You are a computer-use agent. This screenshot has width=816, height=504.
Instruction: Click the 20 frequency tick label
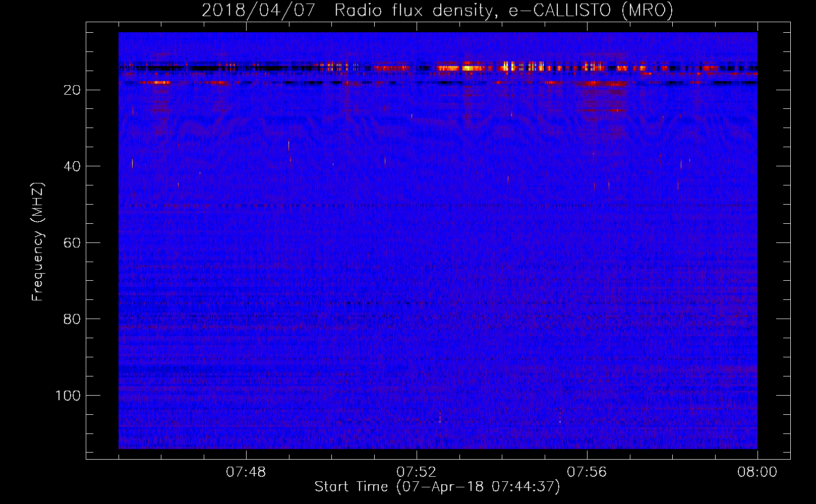(72, 90)
